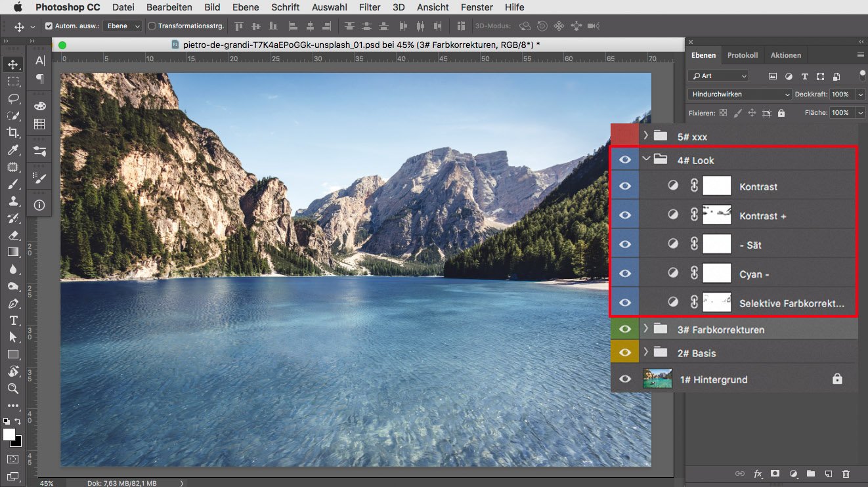Add layer style via fx icon
This screenshot has height=487, width=868.
(758, 473)
